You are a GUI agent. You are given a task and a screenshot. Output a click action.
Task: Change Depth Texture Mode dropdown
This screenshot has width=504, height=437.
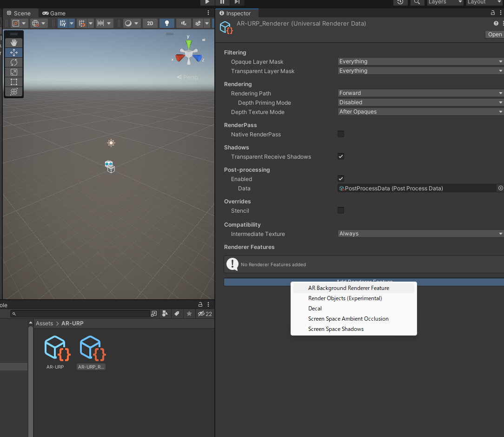tap(421, 112)
